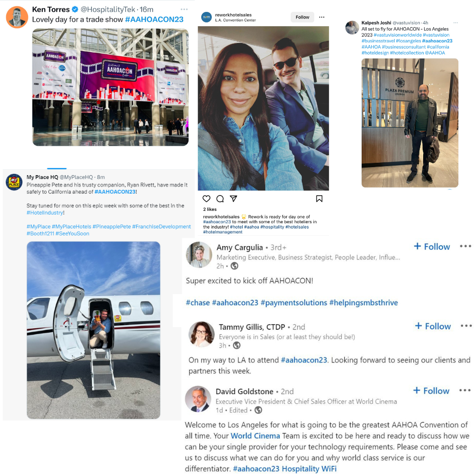Open #Booth1211 hashtag in My Place post
Viewport: 476px width, 476px height.
click(40, 233)
